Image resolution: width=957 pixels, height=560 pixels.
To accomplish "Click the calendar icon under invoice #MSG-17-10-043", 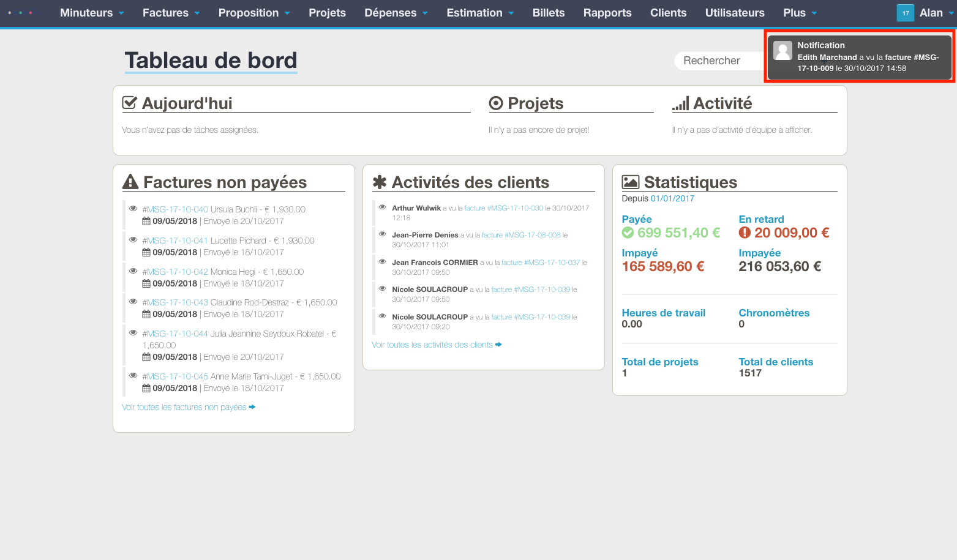I will (x=146, y=314).
